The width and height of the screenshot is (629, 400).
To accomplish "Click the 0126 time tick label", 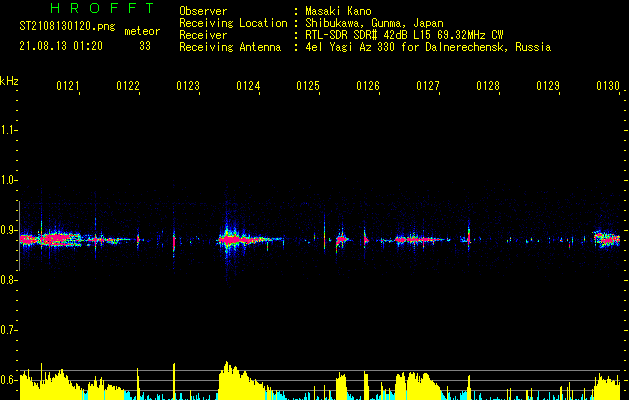I will click(x=368, y=87).
